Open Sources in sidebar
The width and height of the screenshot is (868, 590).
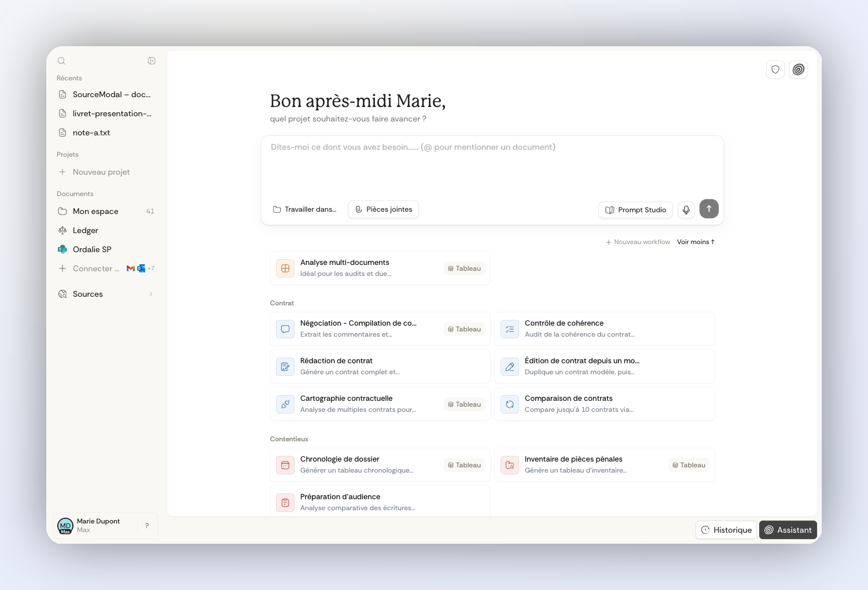pos(106,294)
